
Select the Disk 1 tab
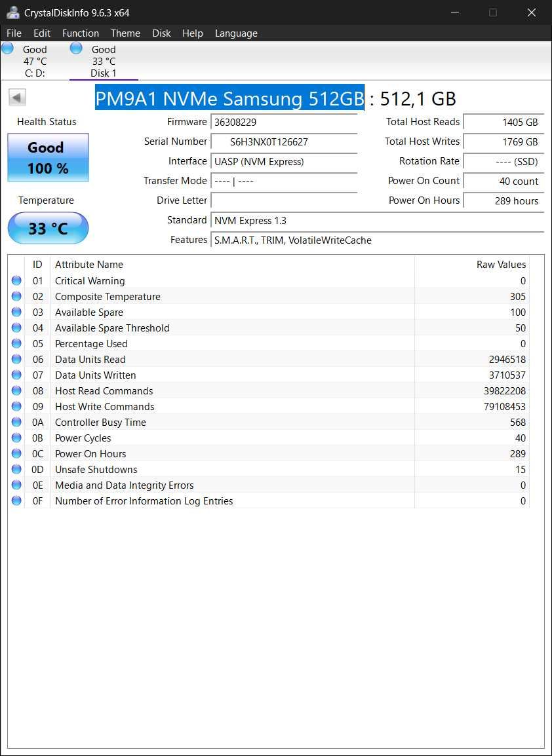point(104,61)
